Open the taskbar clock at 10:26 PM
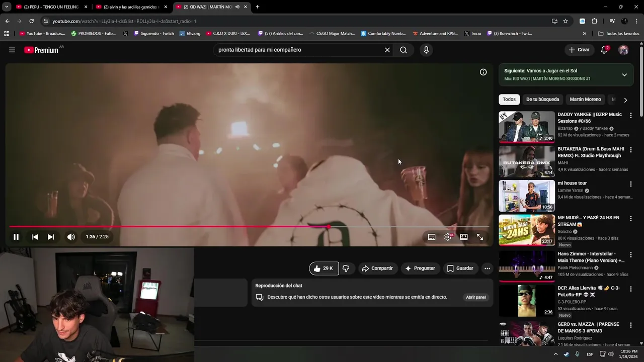This screenshot has width=644, height=362. (x=629, y=354)
